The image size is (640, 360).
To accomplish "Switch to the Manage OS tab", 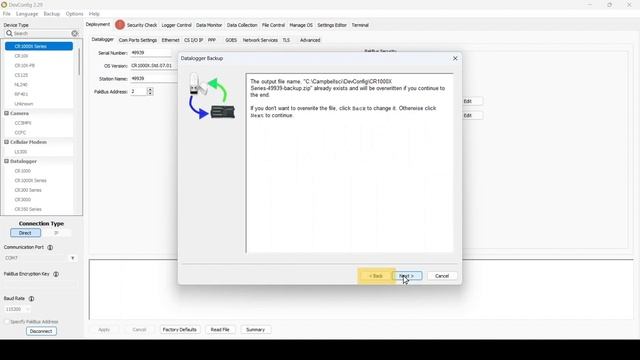I will 301,25.
